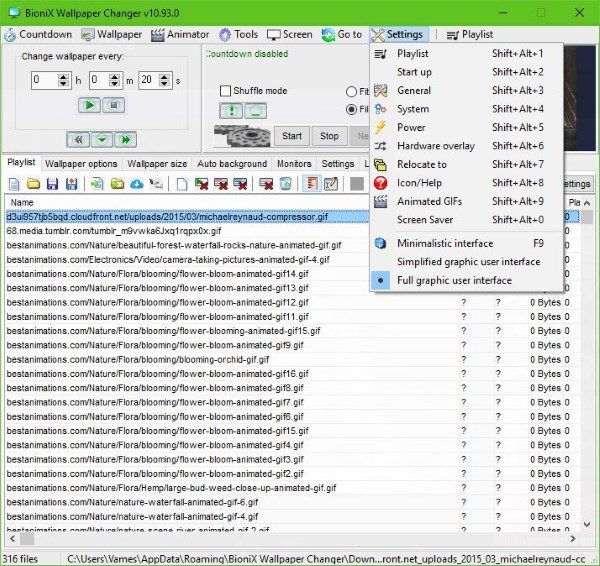Click the Stop button next to Start

coord(329,136)
